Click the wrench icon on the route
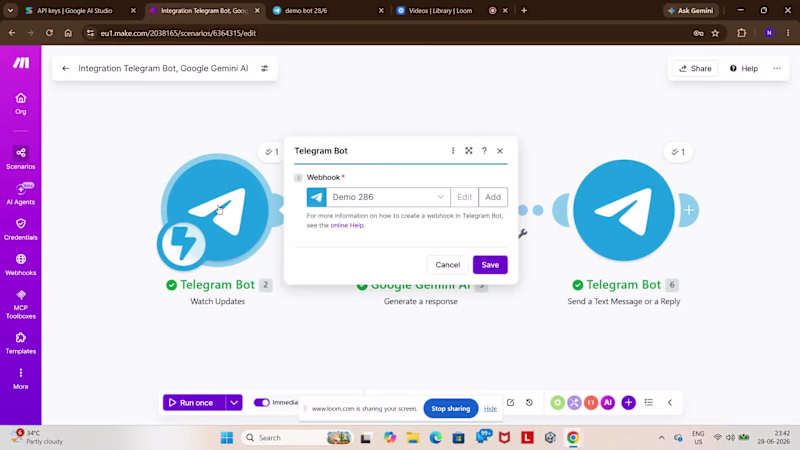Image resolution: width=800 pixels, height=450 pixels. (522, 234)
